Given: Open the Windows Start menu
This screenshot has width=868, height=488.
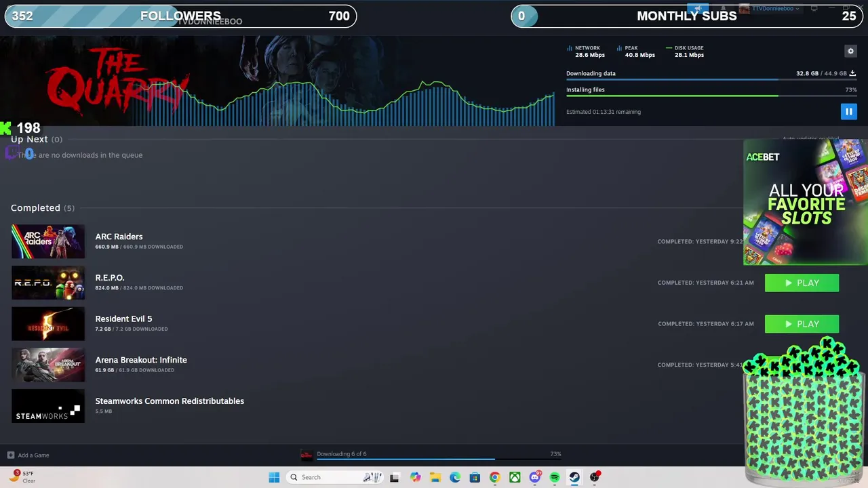Looking at the screenshot, I should coord(274,477).
